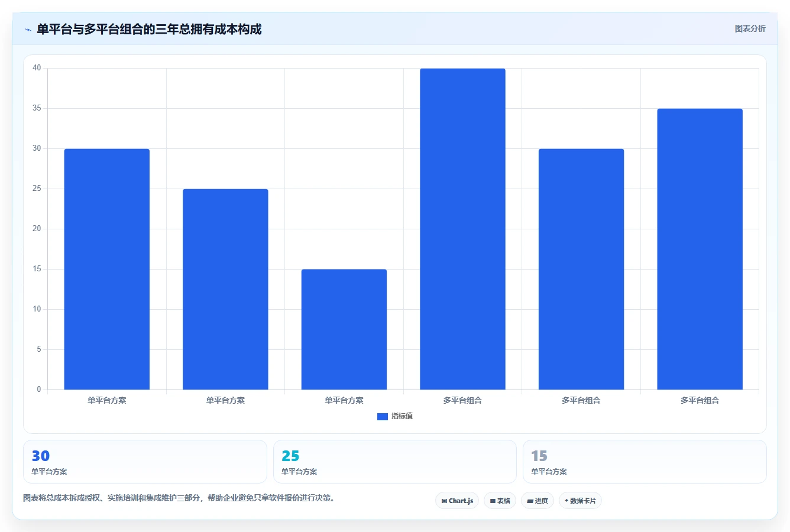Click the 多平台组合 bar valued 35

[x=700, y=249]
